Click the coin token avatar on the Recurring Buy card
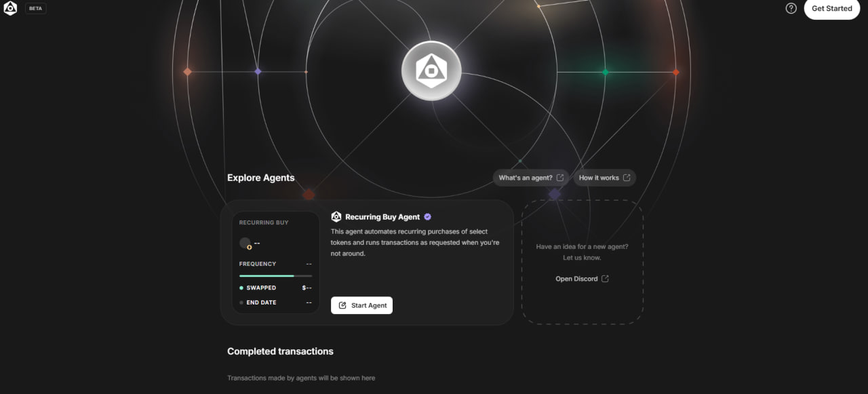 tap(245, 242)
